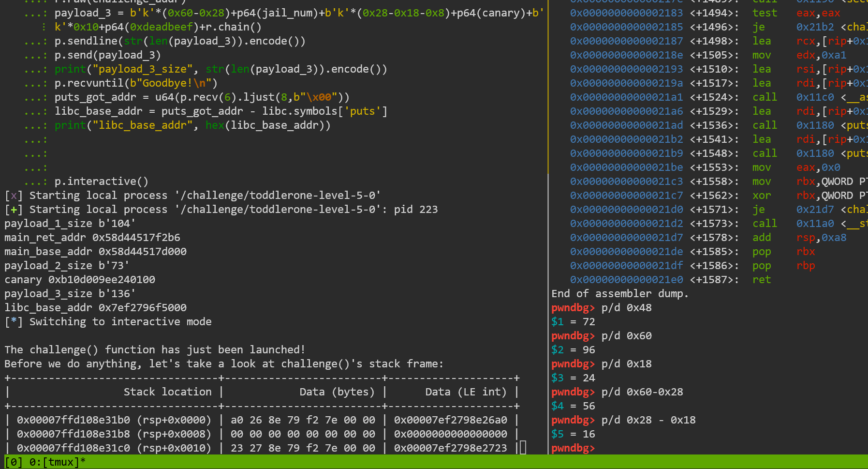
Task: Click the result $1 = 72
Action: 573,322
